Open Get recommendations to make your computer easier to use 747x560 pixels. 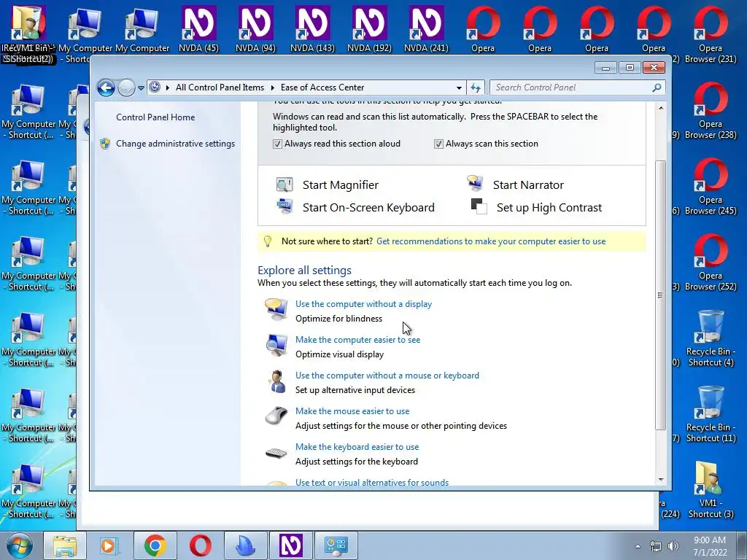[x=491, y=241]
